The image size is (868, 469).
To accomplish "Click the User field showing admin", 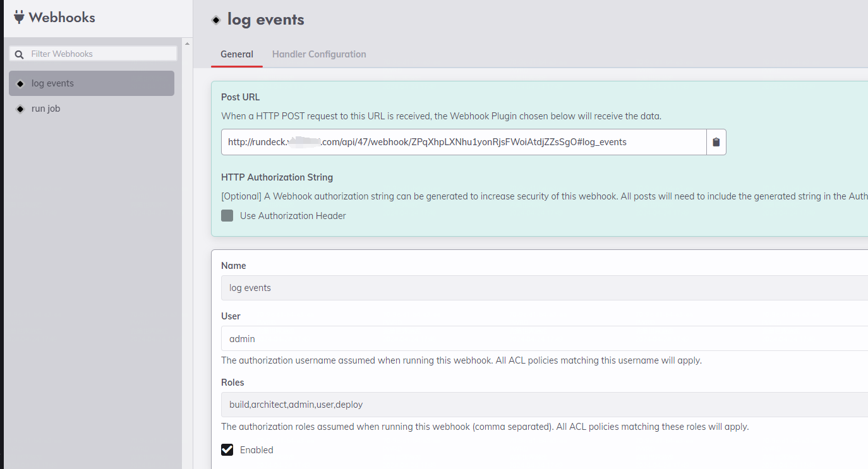I will point(543,339).
